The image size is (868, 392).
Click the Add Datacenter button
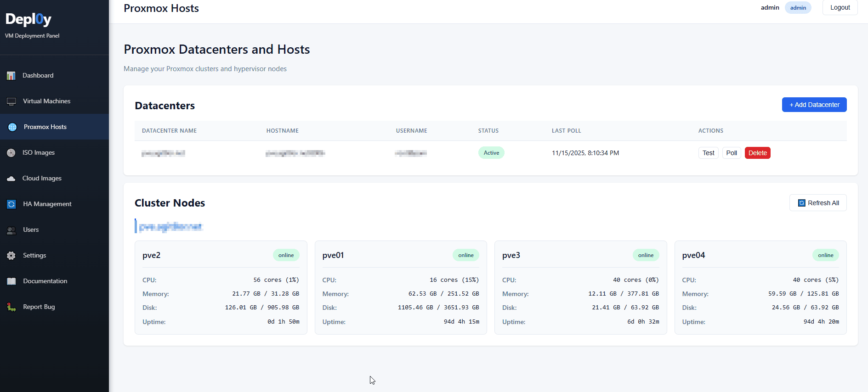pos(814,105)
